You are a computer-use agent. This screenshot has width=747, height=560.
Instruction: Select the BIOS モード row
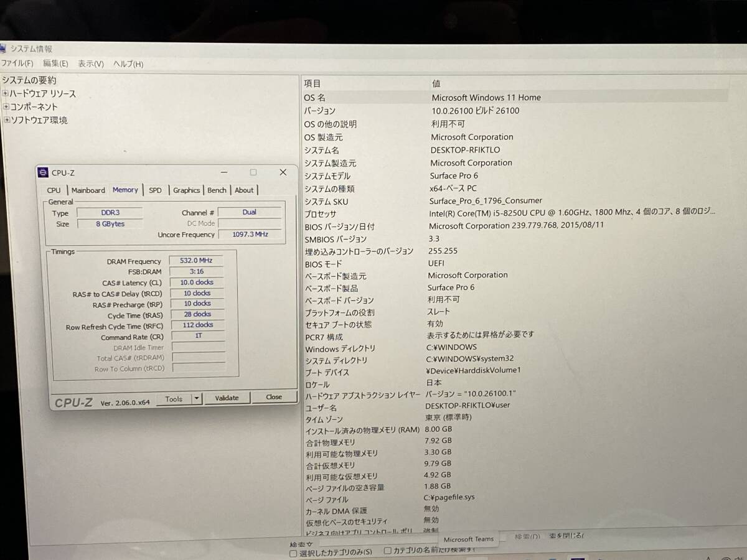coord(515,264)
